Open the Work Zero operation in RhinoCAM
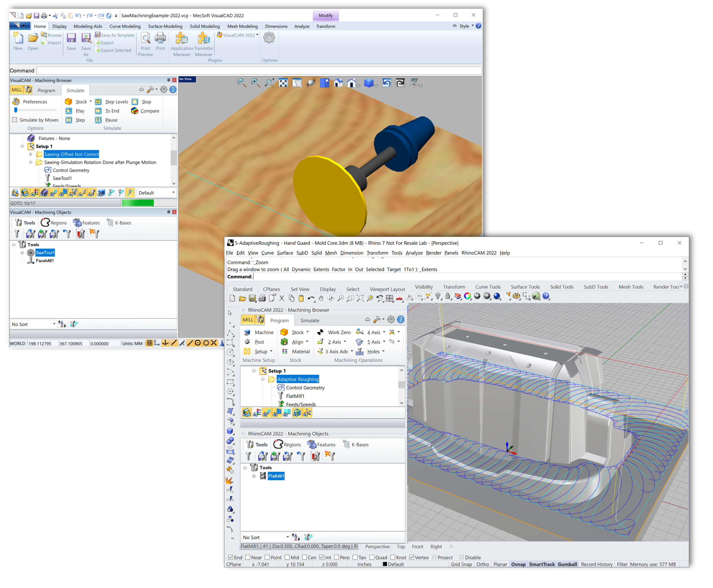Image resolution: width=713 pixels, height=588 pixels. click(x=338, y=332)
